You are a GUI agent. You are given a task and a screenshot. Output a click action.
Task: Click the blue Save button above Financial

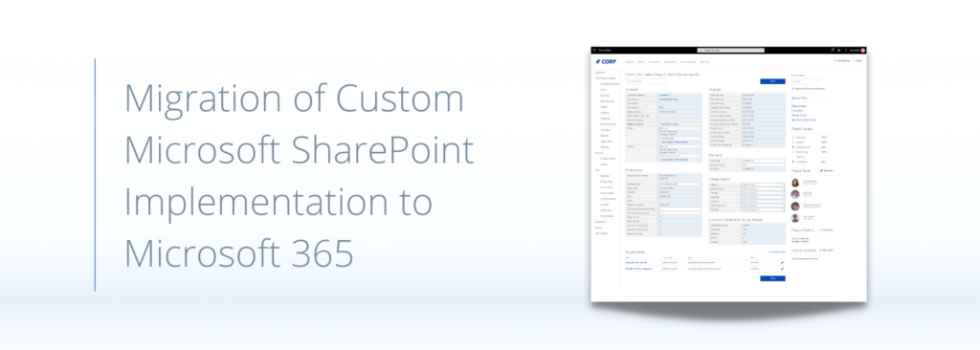pos(772,81)
